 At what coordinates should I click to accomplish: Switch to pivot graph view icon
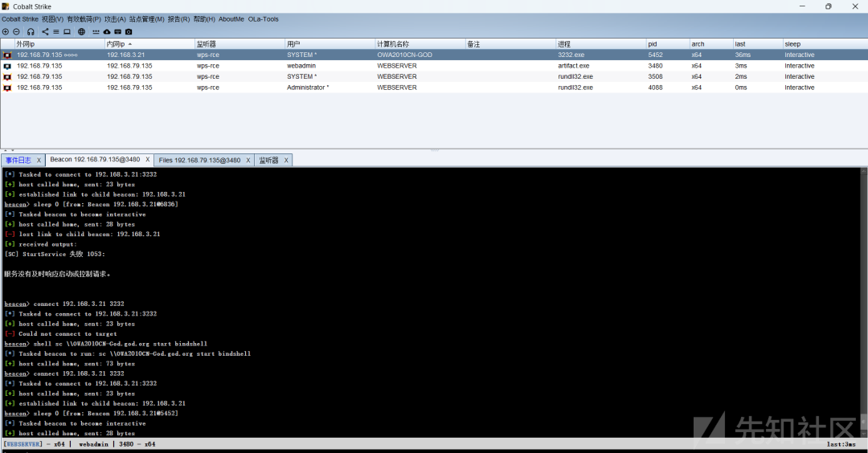pos(45,31)
